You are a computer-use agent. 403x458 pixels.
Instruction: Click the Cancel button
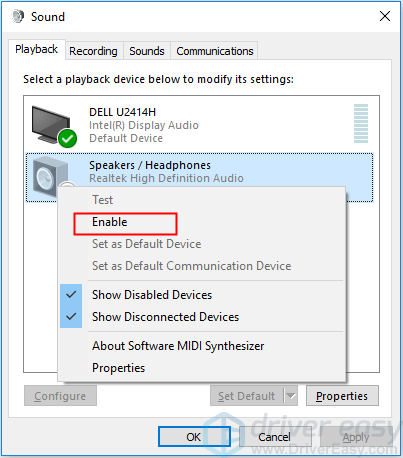pos(275,437)
